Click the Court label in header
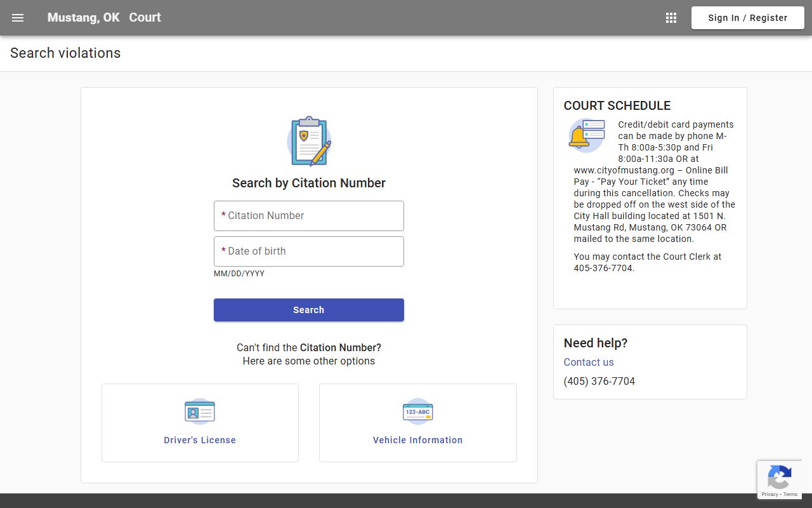The width and height of the screenshot is (812, 508). (x=145, y=18)
